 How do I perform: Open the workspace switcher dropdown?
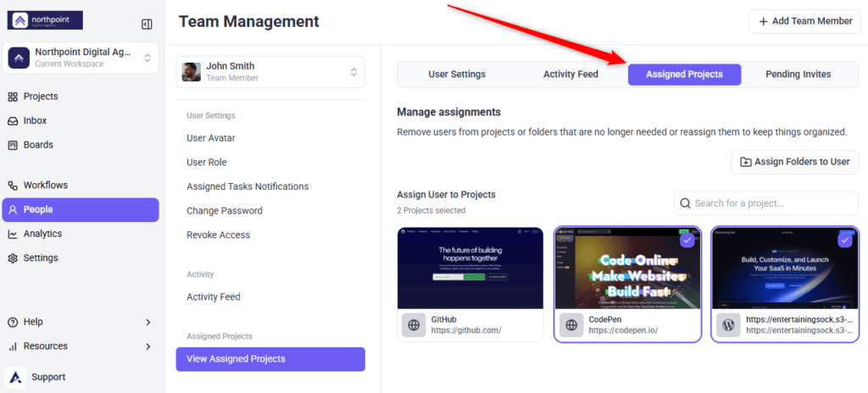pos(81,58)
